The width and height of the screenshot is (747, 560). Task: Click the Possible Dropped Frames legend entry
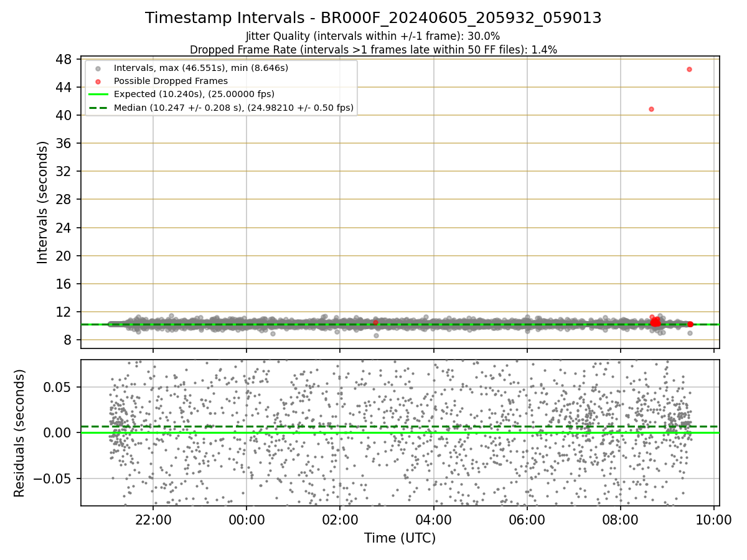point(171,81)
